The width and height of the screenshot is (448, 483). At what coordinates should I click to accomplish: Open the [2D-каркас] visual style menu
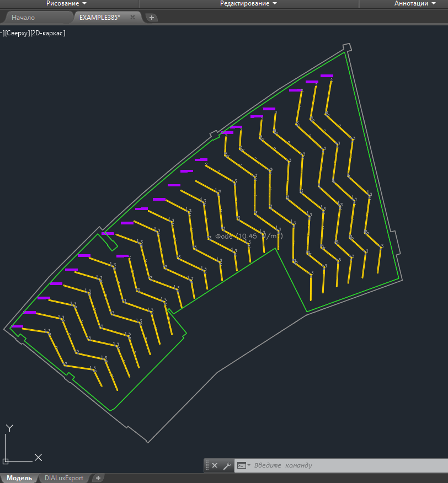click(48, 33)
